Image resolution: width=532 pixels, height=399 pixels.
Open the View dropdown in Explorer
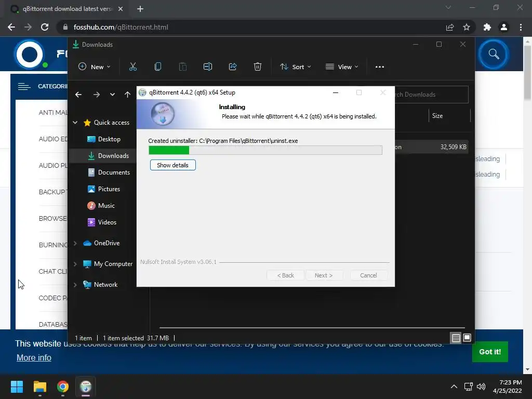[x=342, y=67]
